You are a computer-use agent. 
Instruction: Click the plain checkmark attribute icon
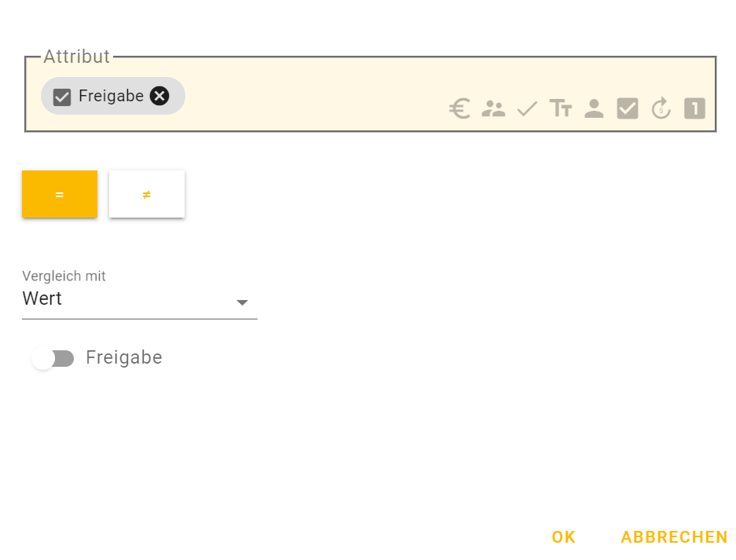click(x=527, y=108)
